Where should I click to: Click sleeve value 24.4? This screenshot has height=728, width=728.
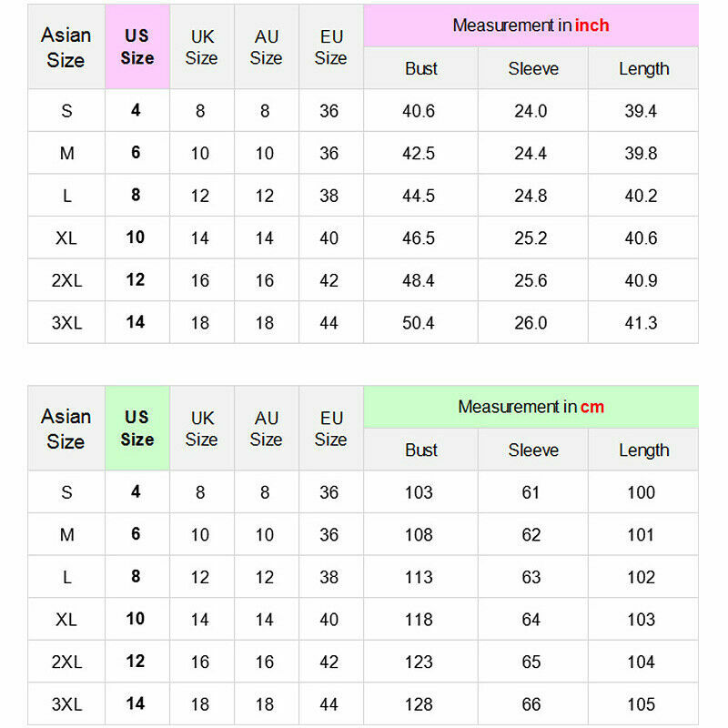(x=531, y=154)
